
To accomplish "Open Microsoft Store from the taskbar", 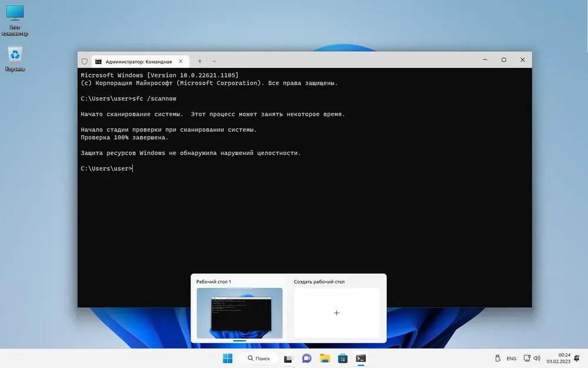I will [x=343, y=358].
